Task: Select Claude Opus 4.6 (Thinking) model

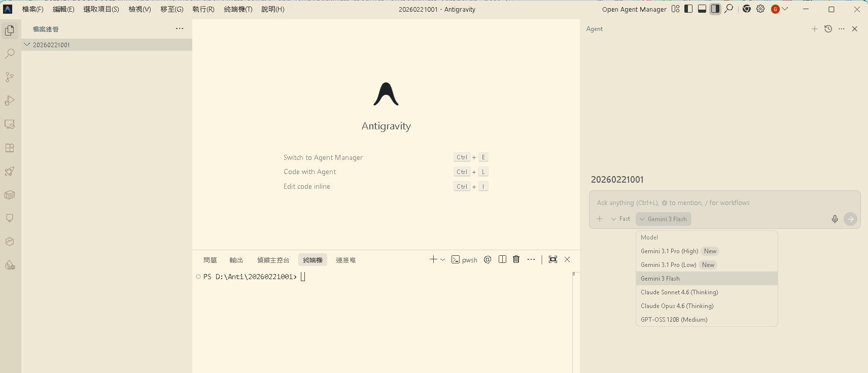Action: click(x=707, y=306)
